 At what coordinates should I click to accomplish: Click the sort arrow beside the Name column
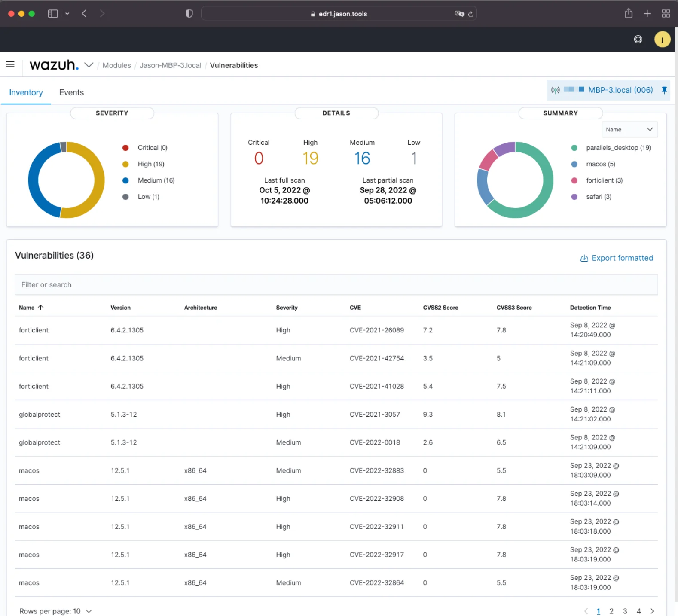41,308
